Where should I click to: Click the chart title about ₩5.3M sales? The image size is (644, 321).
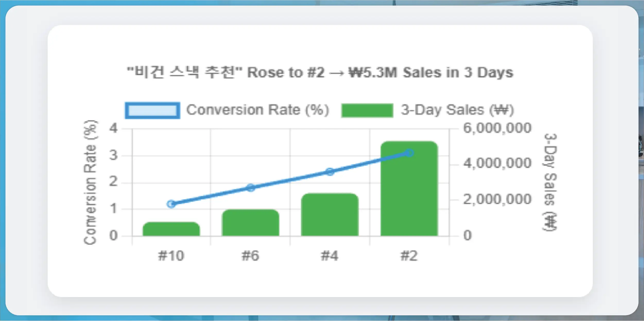320,73
